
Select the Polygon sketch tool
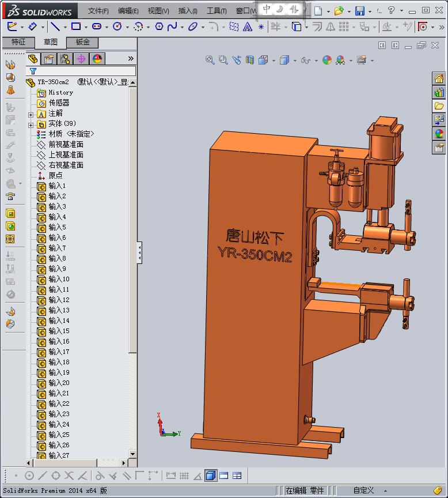(159, 27)
